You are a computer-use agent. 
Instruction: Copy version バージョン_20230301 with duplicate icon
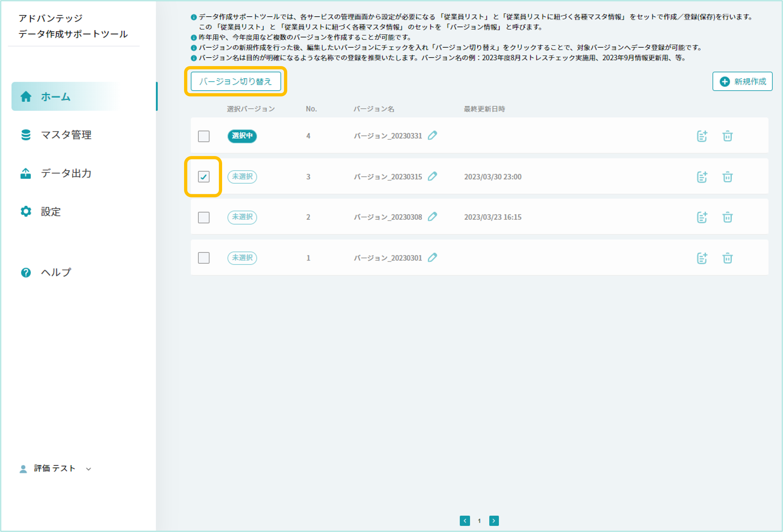[702, 258]
